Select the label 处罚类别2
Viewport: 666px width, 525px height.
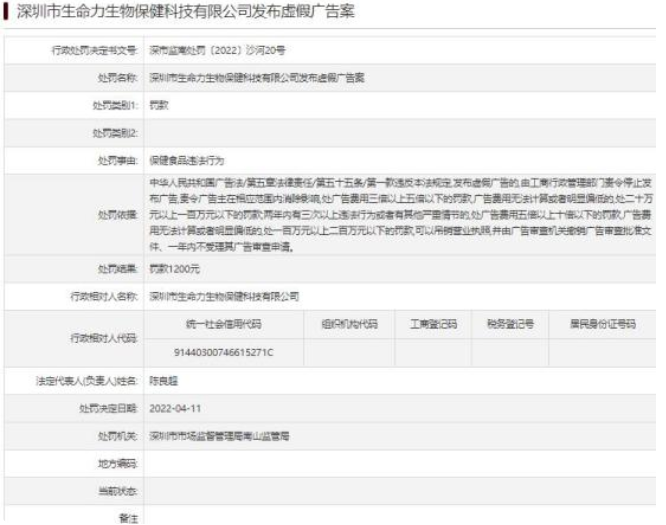116,133
